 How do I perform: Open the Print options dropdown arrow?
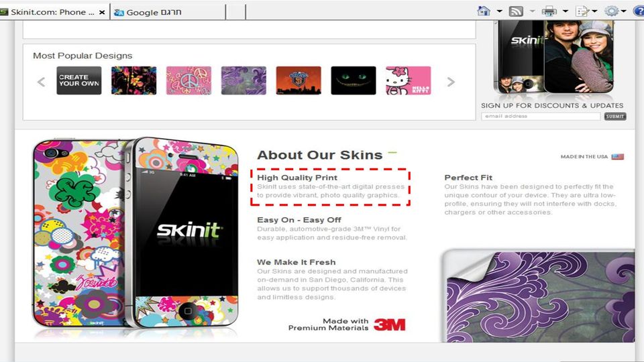pyautogui.click(x=565, y=11)
